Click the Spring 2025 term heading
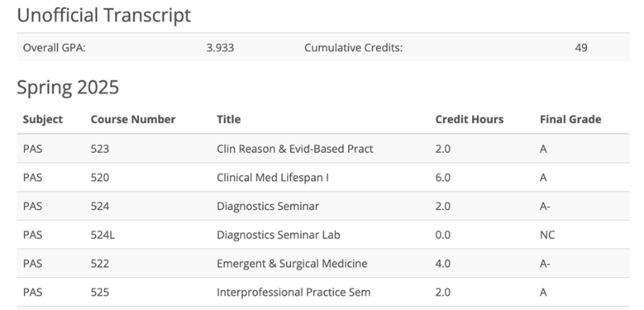 [68, 87]
